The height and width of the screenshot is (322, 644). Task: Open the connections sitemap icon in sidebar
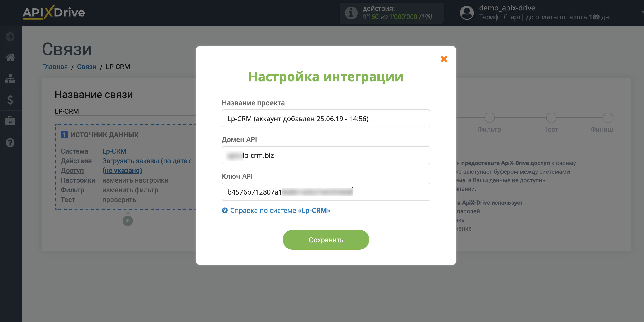coord(10,79)
